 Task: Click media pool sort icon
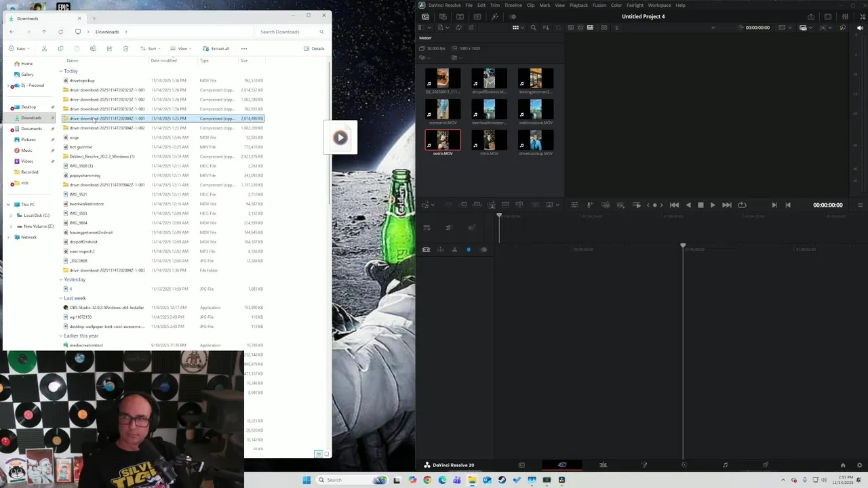[545, 28]
